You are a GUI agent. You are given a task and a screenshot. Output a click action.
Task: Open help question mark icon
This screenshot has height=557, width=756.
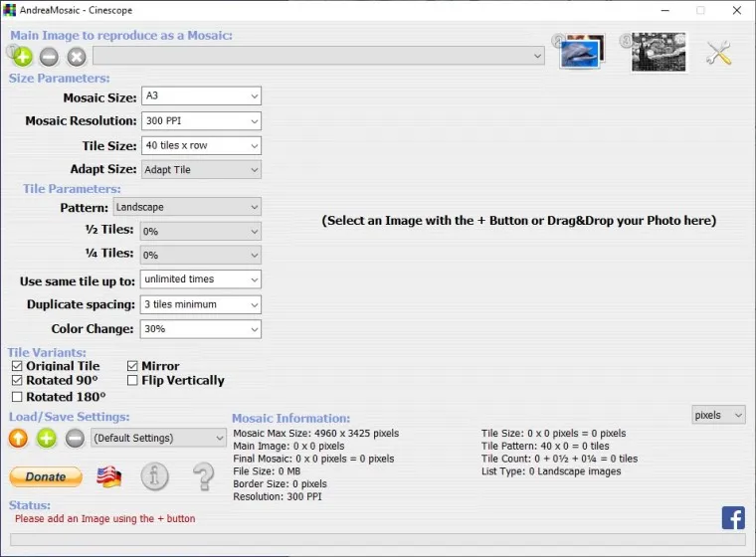pos(204,476)
